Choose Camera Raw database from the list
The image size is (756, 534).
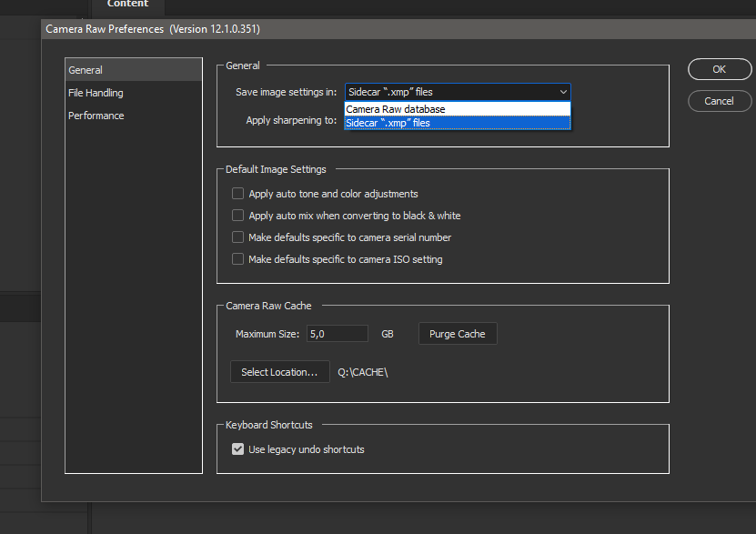tap(458, 109)
